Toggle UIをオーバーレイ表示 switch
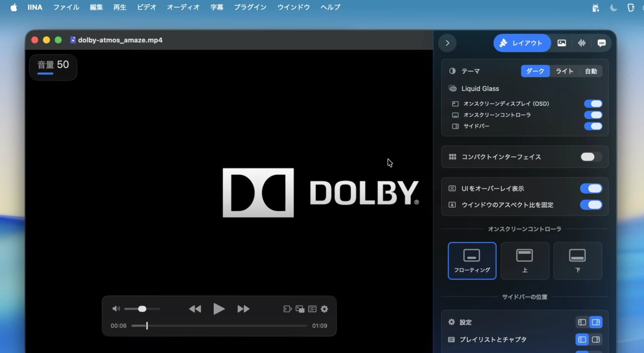 [x=591, y=189]
